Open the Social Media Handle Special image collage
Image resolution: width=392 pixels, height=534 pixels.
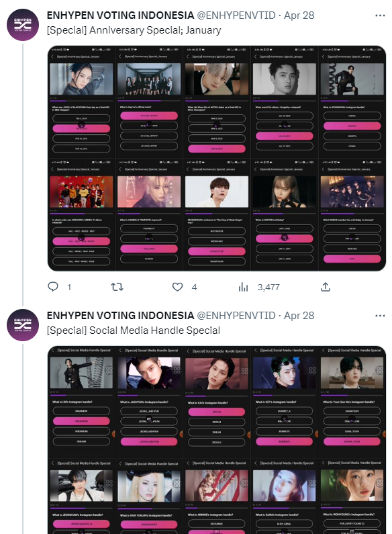click(x=217, y=440)
